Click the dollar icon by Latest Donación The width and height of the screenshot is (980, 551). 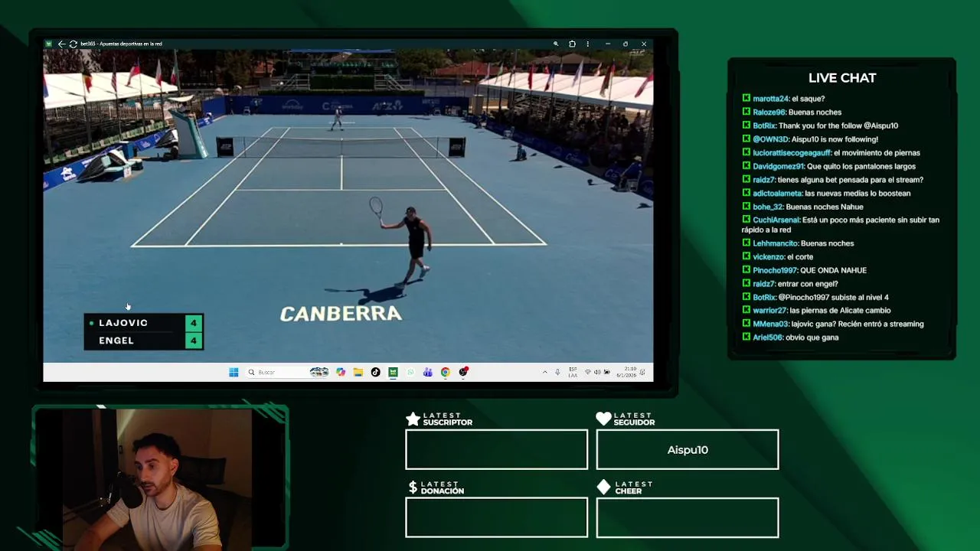413,487
